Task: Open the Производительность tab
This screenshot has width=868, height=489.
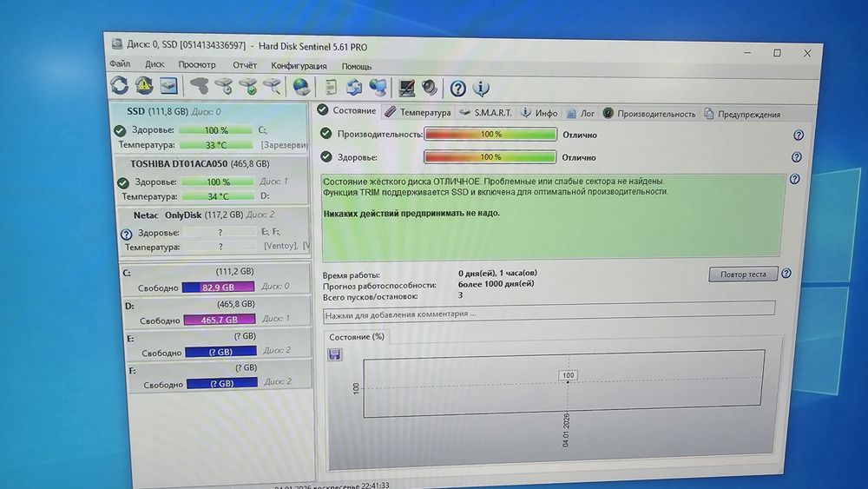Action: 649,114
